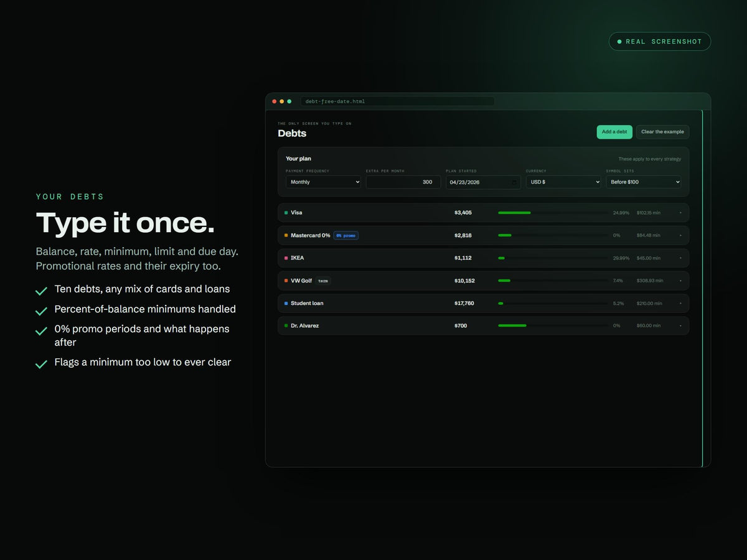Click the yellow window minimize dot
The height and width of the screenshot is (560, 747).
(x=282, y=101)
